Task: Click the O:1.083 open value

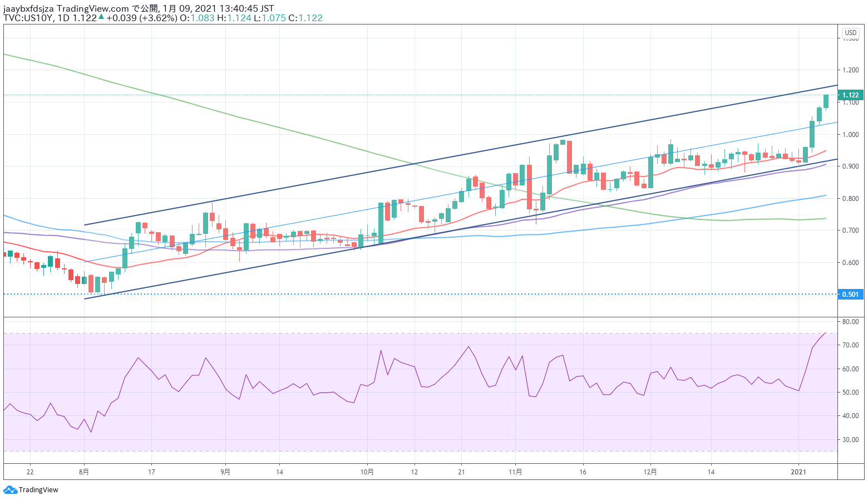Action: [x=197, y=18]
